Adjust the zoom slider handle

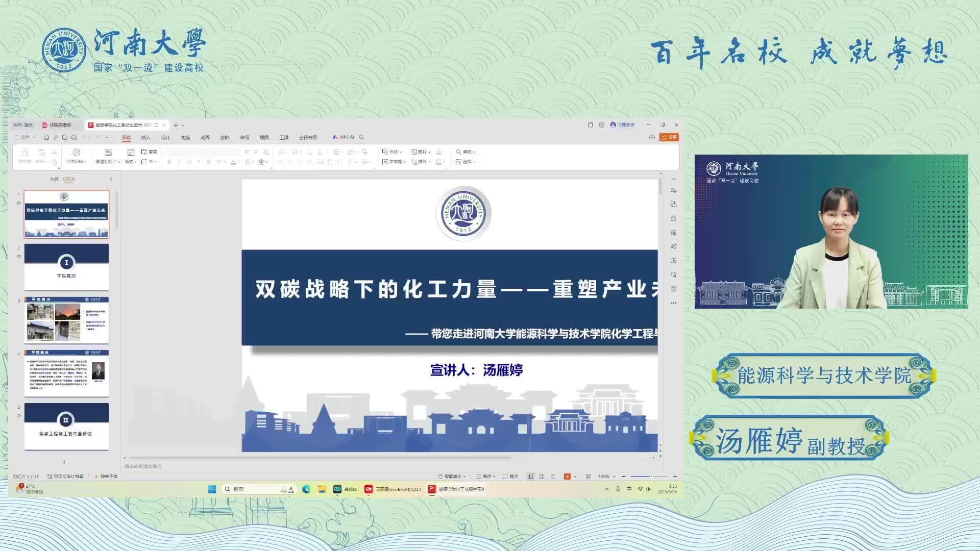pos(651,477)
